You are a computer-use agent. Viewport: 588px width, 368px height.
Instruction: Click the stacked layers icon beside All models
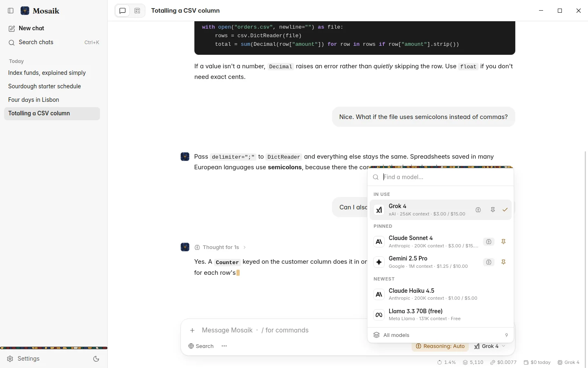[376, 335]
